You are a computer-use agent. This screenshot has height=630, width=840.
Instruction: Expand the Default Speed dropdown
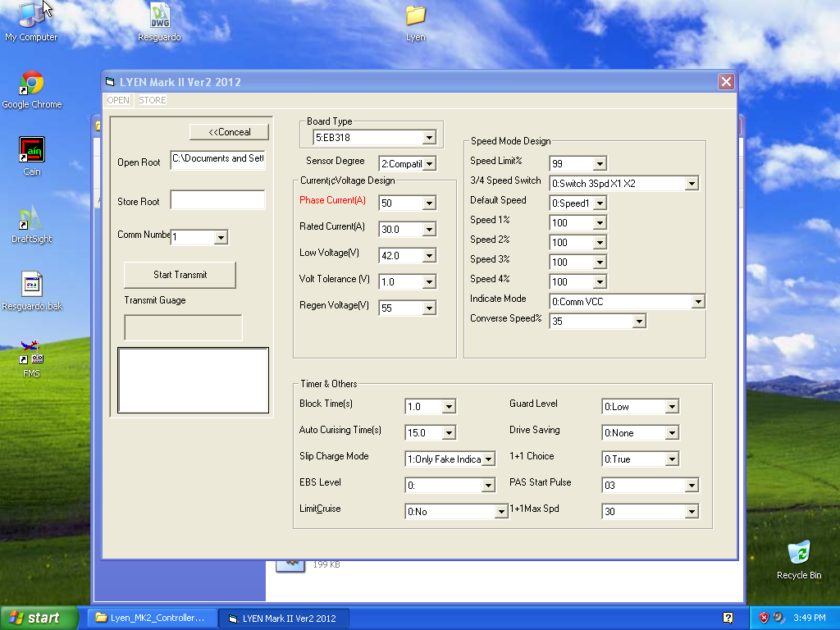600,203
